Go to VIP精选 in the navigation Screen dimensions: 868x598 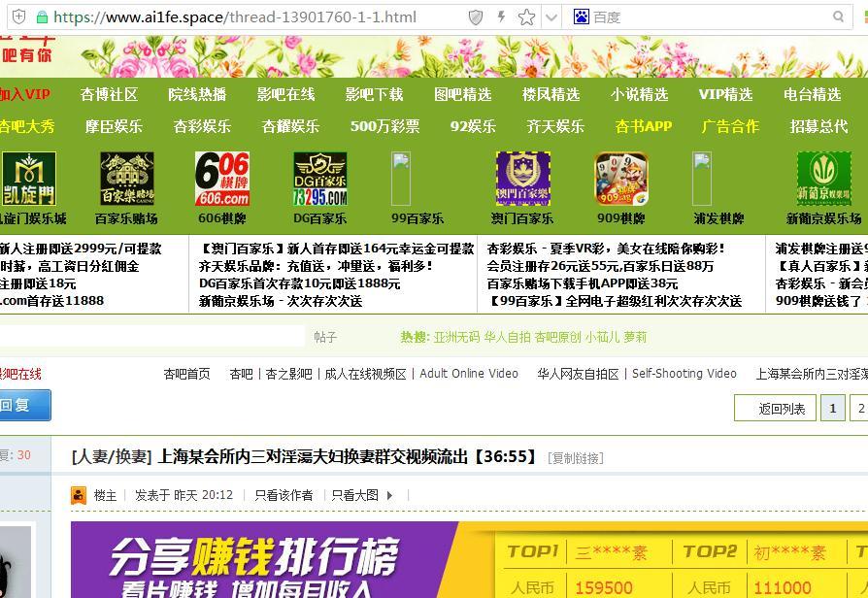pyautogui.click(x=725, y=95)
